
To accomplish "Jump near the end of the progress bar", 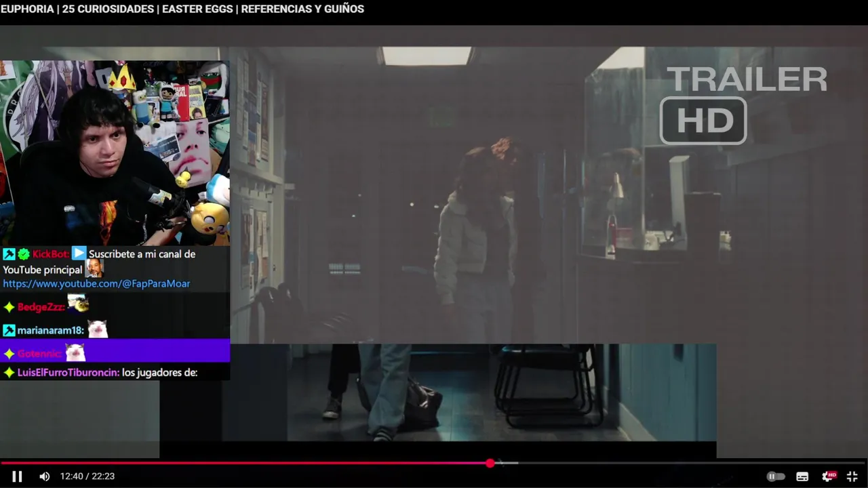I will pyautogui.click(x=860, y=464).
